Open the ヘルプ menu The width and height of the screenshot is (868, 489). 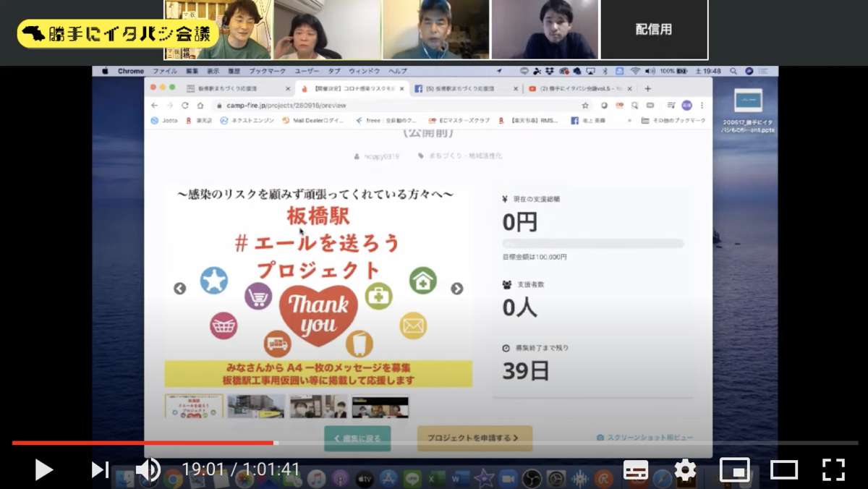pyautogui.click(x=398, y=71)
